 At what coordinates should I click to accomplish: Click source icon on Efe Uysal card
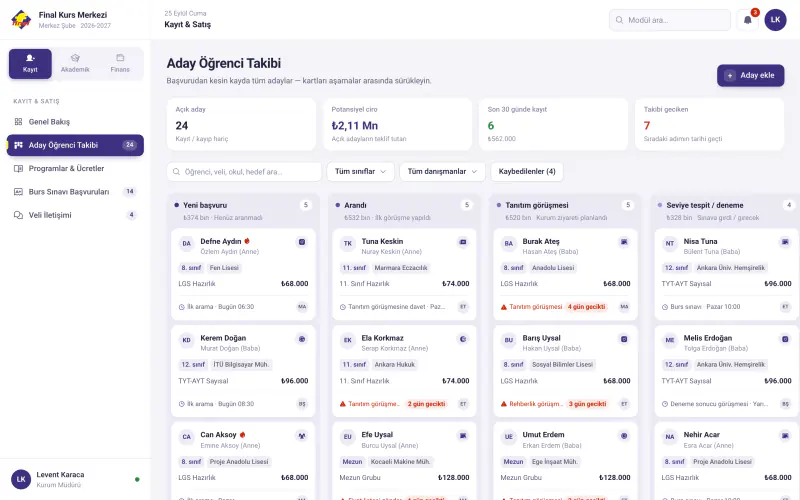[x=463, y=436]
